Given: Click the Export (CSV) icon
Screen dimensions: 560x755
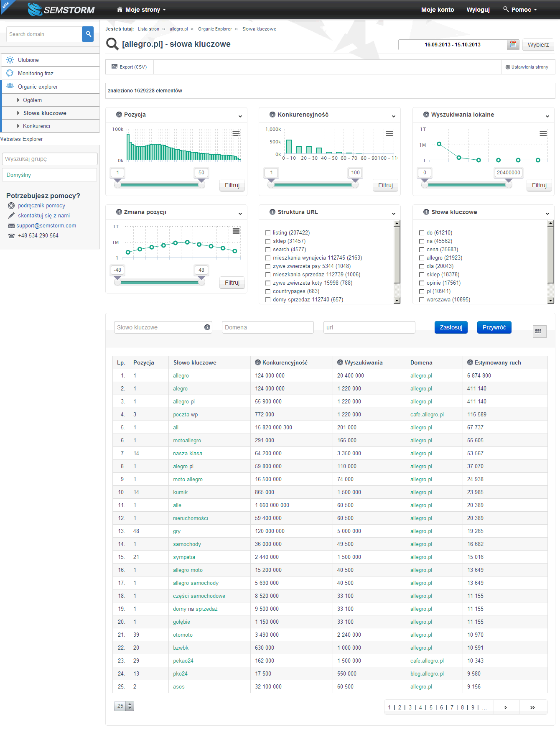Looking at the screenshot, I should point(115,66).
